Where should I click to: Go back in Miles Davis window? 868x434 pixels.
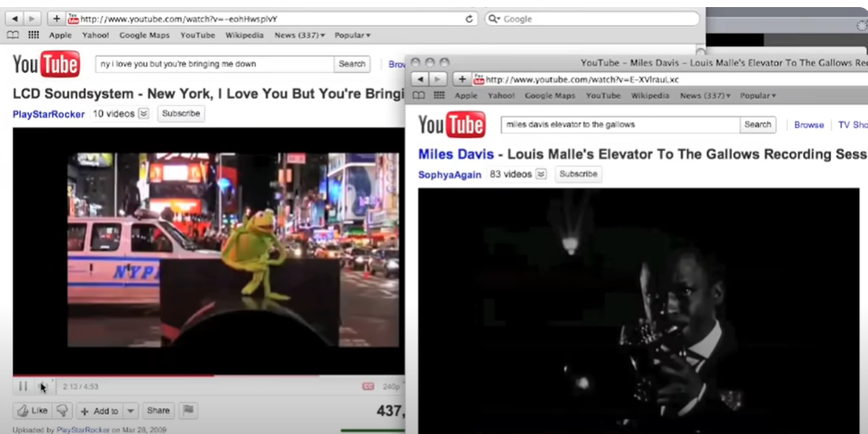pos(420,79)
